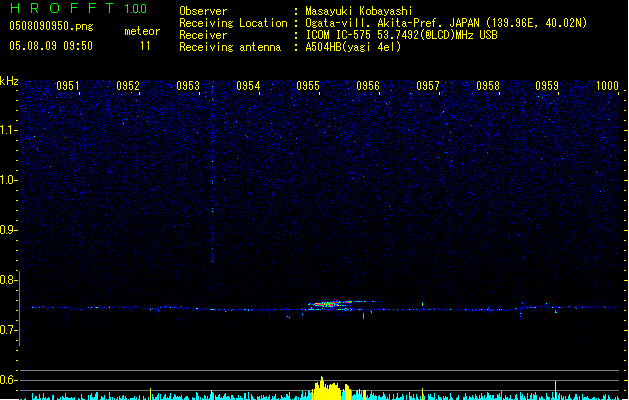Click the date stamp 05.08.09 09:50
Screen dimensions: 629x400
pyautogui.click(x=51, y=46)
